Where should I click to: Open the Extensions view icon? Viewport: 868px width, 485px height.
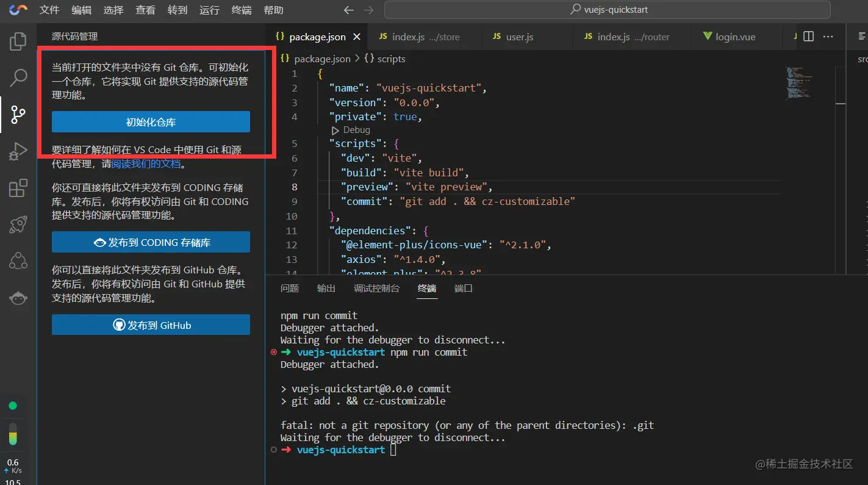pos(18,188)
